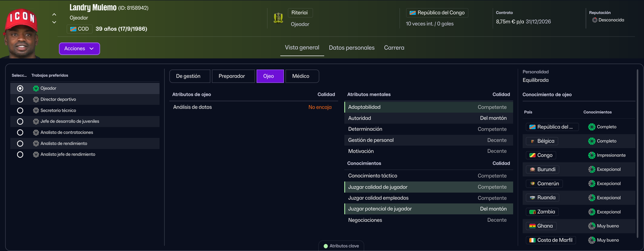This screenshot has width=644, height=251.
Task: Select the Ojeador preferred job radio button
Action: tap(20, 89)
